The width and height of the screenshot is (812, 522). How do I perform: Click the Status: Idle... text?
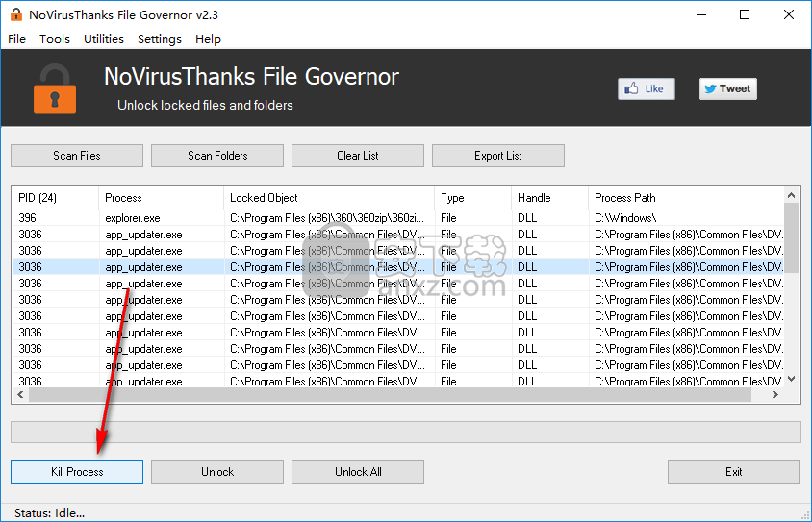click(x=50, y=513)
